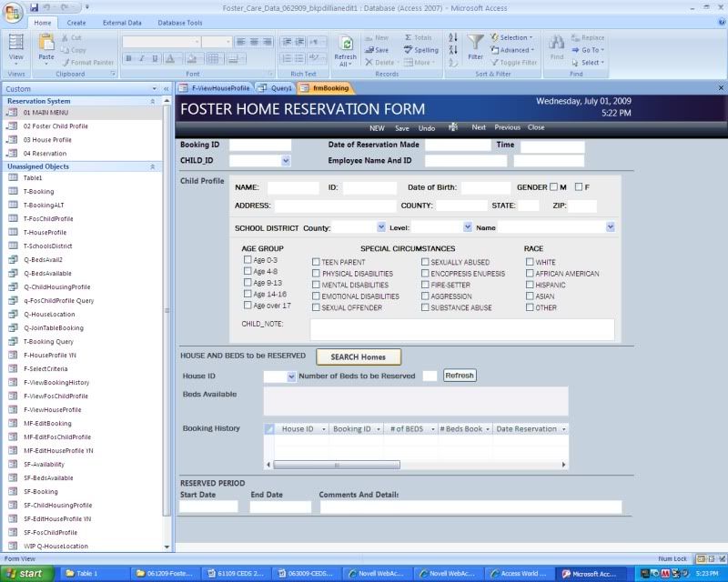Click the Refresh button near Number of Beds
The image size is (728, 582).
[x=459, y=375]
